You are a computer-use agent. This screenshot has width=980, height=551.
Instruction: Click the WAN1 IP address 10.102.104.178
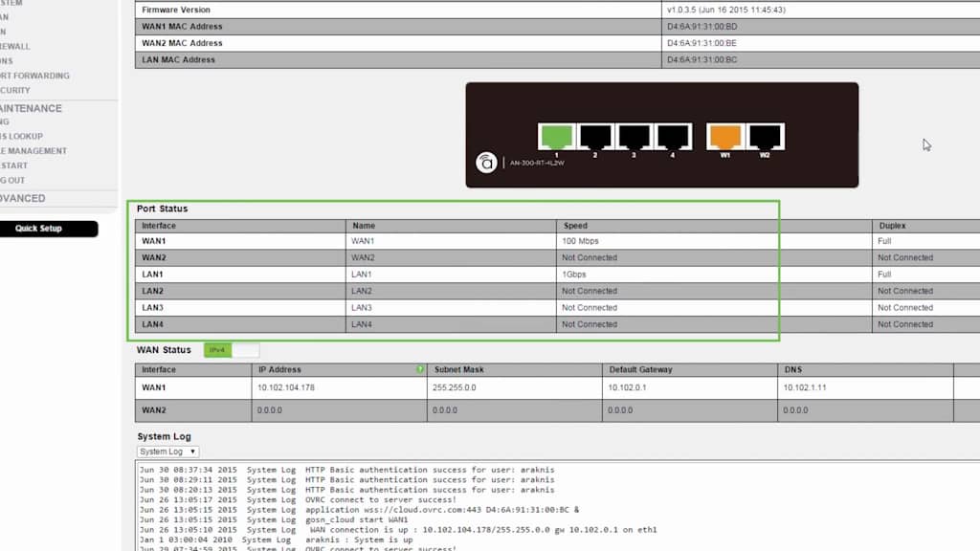285,387
